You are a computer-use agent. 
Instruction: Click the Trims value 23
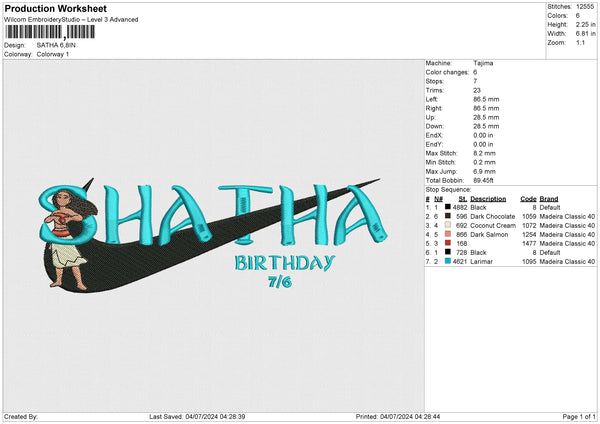pos(477,90)
